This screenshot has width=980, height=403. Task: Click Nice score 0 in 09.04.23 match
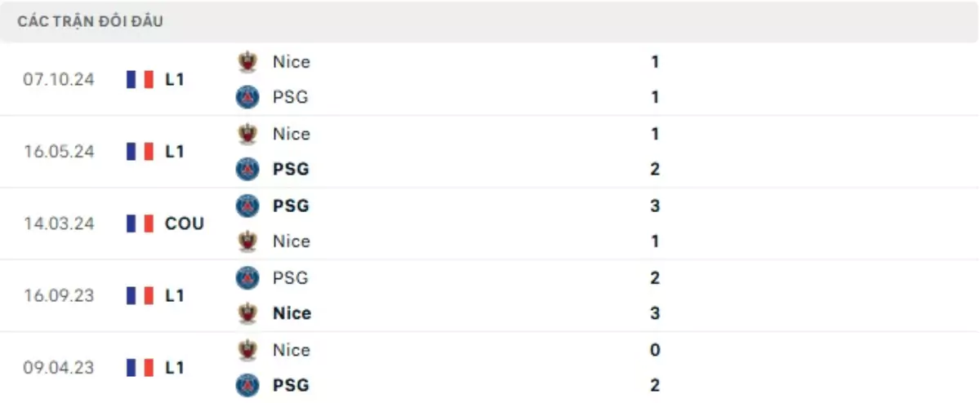coord(655,350)
